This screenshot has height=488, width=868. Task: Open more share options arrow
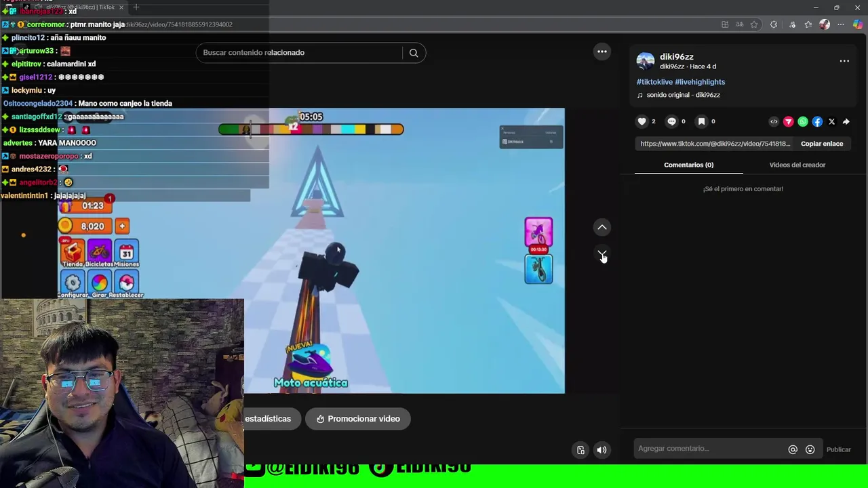846,122
